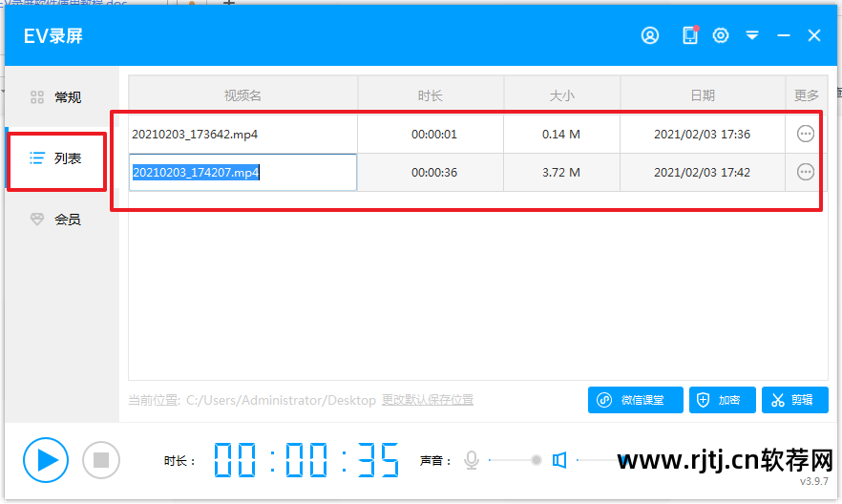Viewport: 842px width, 504px height.
Task: Open the mobile device notification icon
Action: coord(690,35)
